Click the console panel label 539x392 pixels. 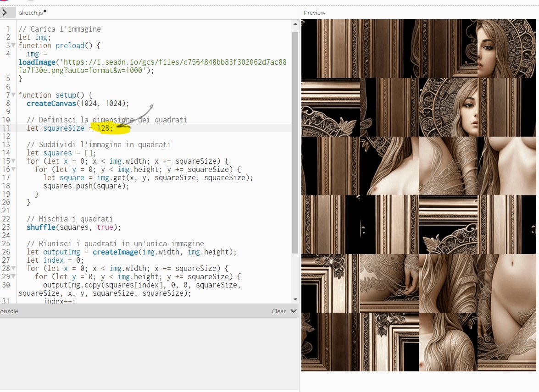click(x=9, y=311)
